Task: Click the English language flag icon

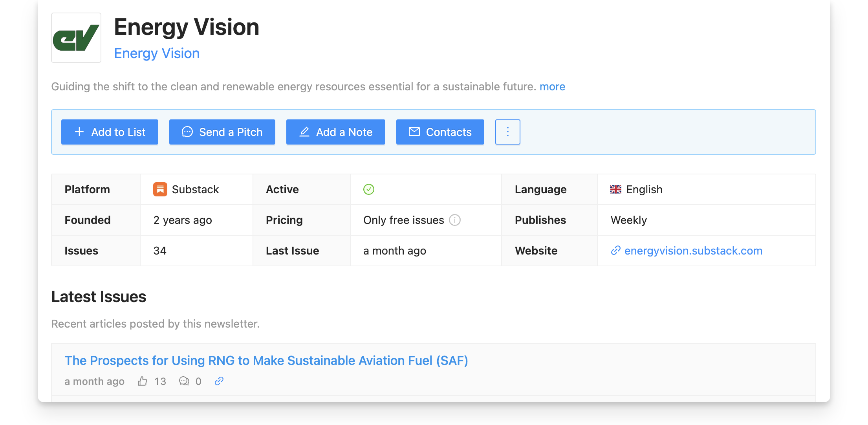Action: [x=616, y=189]
